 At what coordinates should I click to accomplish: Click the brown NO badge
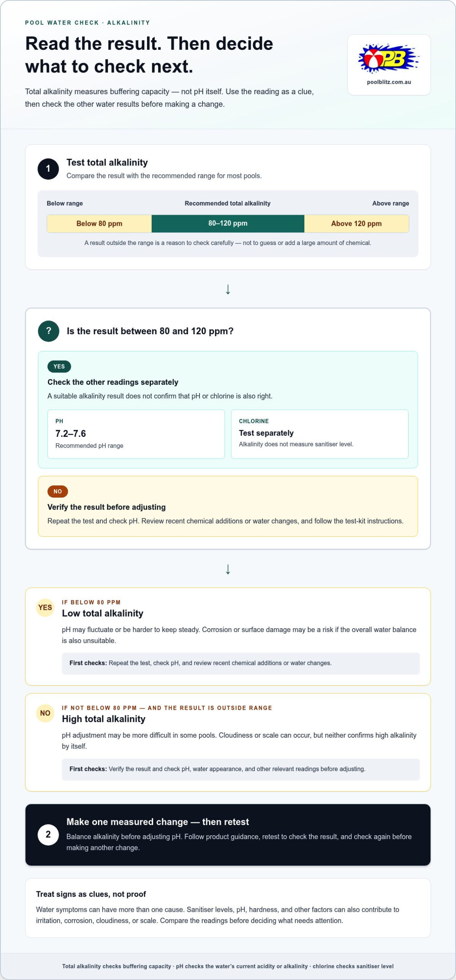point(58,492)
